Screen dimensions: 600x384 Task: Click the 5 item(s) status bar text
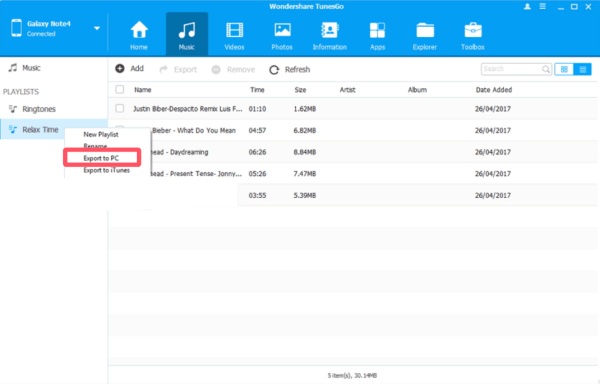(x=352, y=376)
